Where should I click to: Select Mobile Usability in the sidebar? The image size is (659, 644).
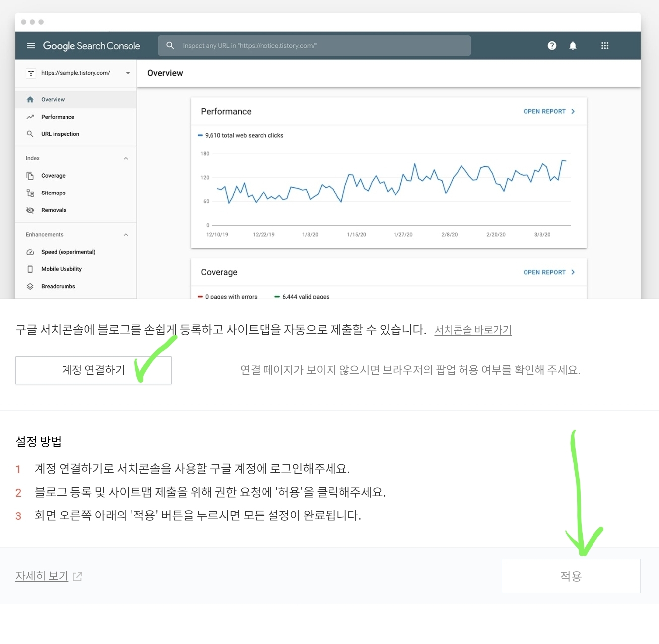coord(76,269)
